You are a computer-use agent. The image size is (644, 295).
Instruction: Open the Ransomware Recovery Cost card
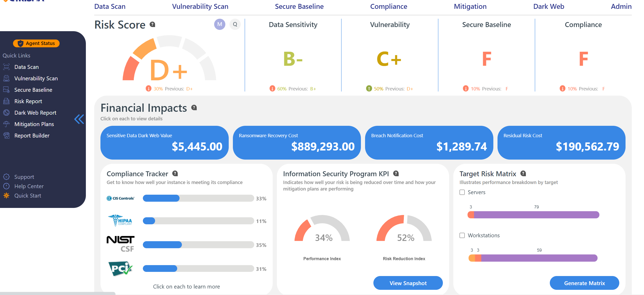click(x=297, y=142)
